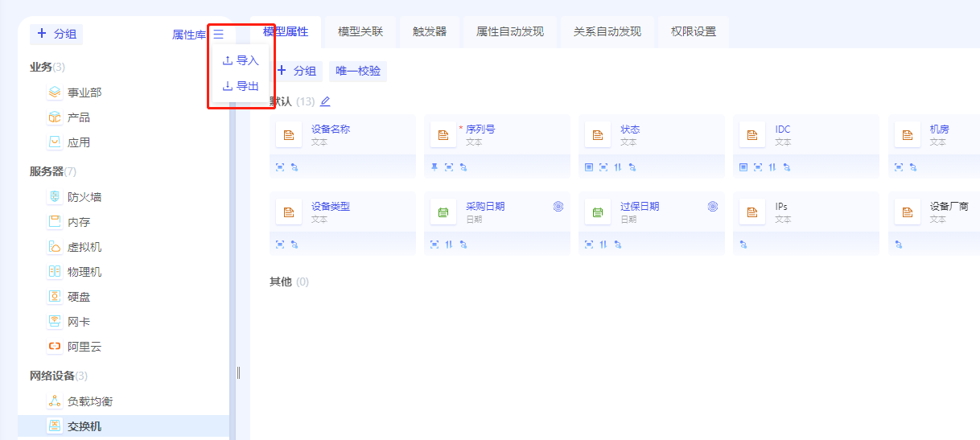Image resolution: width=980 pixels, height=440 pixels.
Task: Click the 采购日期 computed attribute icon
Action: [558, 207]
